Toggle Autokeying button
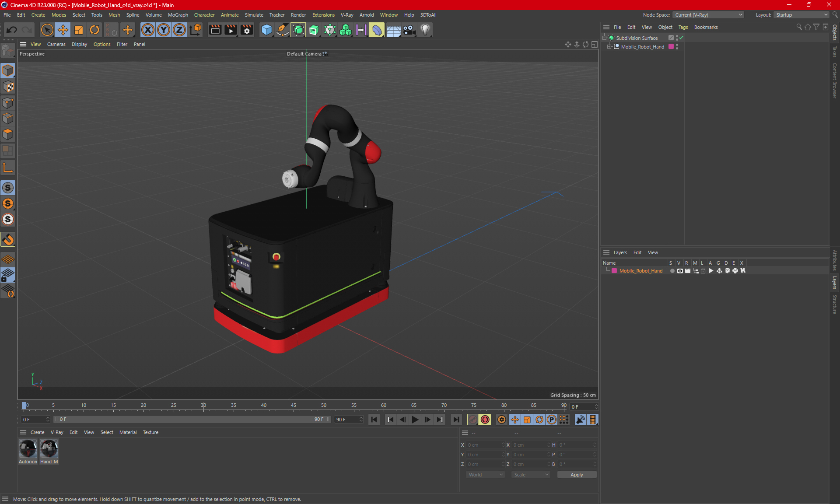Screen dimensions: 840x504 [485, 420]
